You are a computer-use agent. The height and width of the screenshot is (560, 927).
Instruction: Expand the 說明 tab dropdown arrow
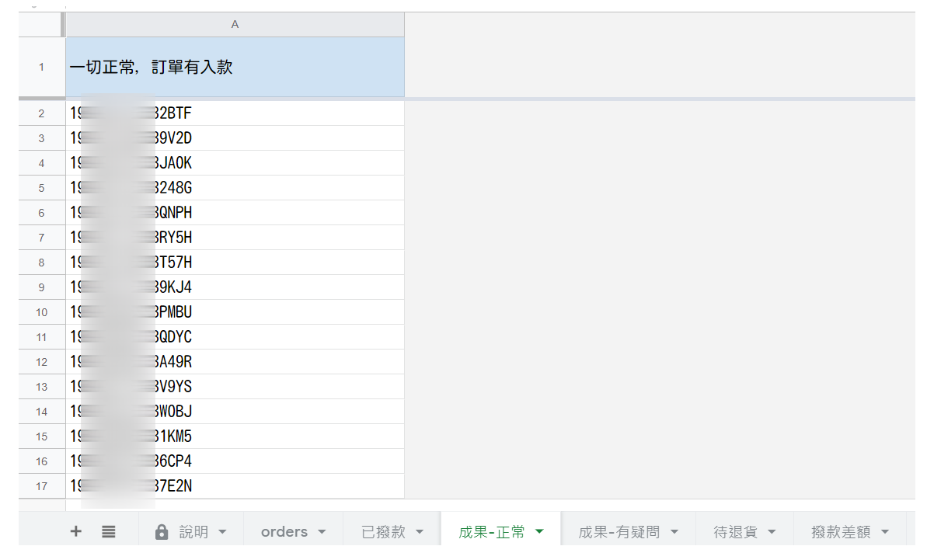[222, 532]
